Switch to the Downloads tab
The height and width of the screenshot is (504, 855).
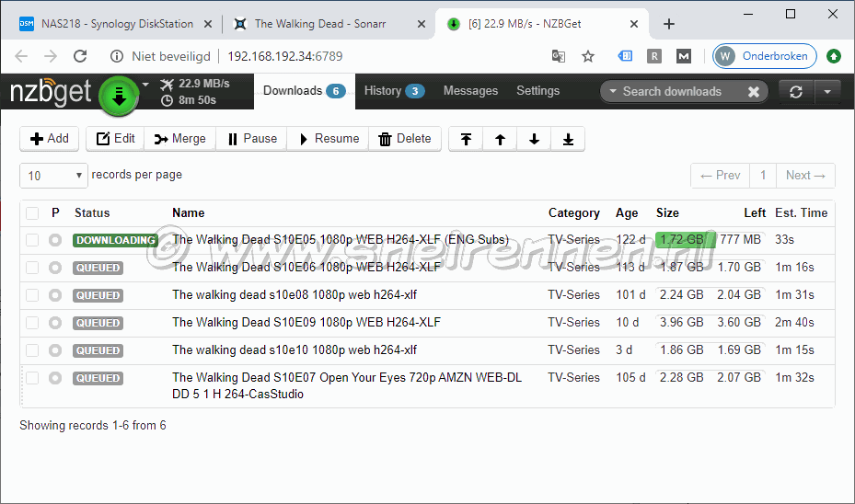[x=305, y=91]
